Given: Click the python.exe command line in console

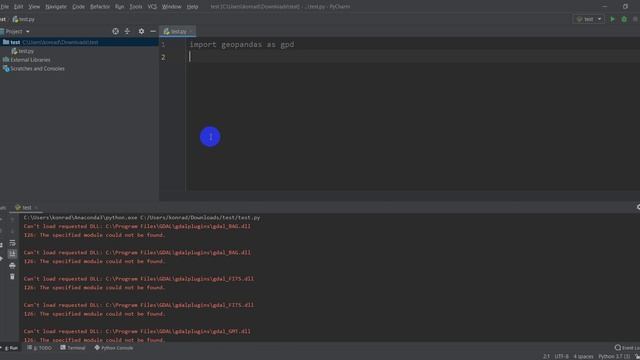Looking at the screenshot, I should click(x=142, y=218).
